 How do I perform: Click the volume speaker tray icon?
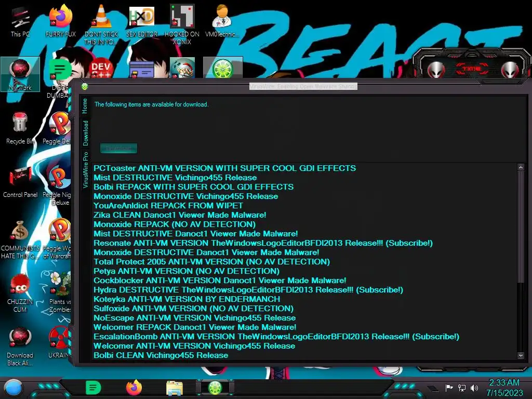point(474,388)
